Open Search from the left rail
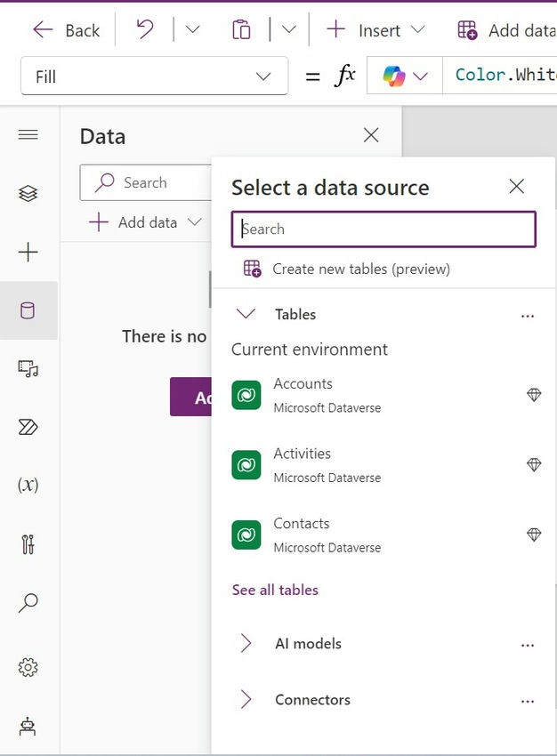 28,603
